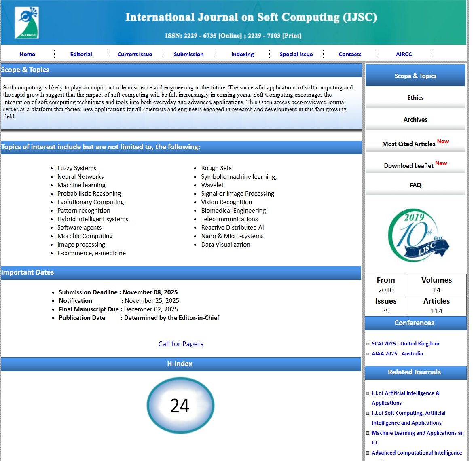Click the 'Neural Networks' topic
Screen dimensions: 476x461
80,177
